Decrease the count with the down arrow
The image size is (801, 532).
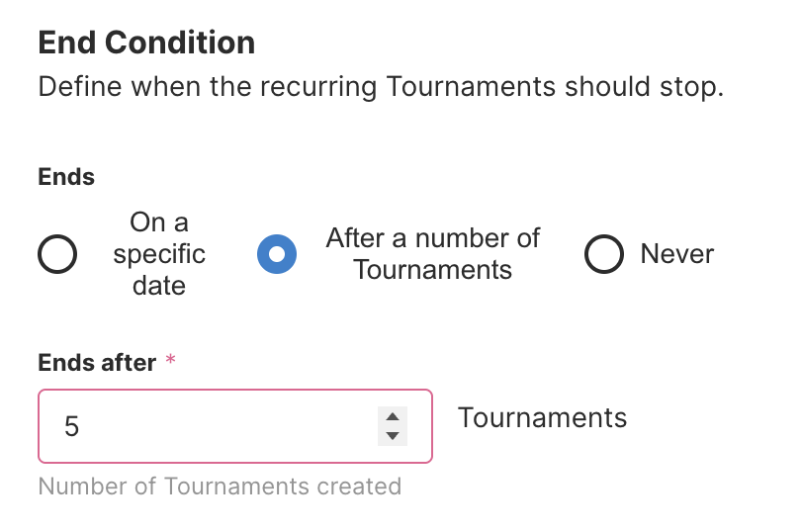pyautogui.click(x=393, y=435)
